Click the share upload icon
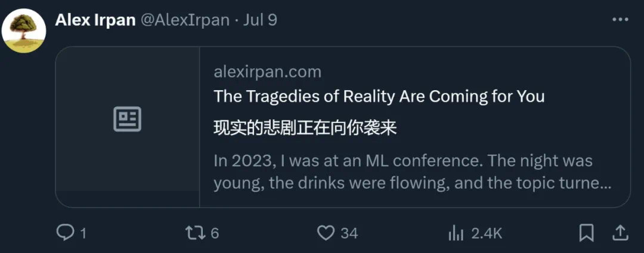Image resolution: width=644 pixels, height=253 pixels. [620, 232]
